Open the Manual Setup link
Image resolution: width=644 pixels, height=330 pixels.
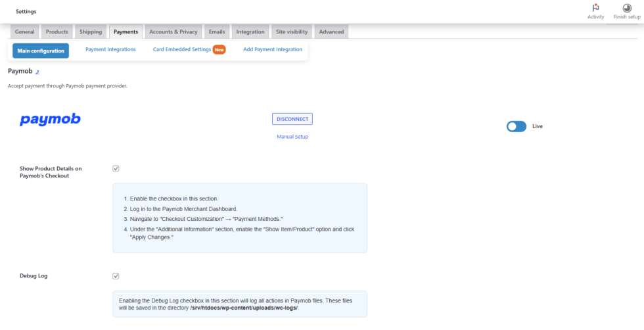tap(292, 137)
